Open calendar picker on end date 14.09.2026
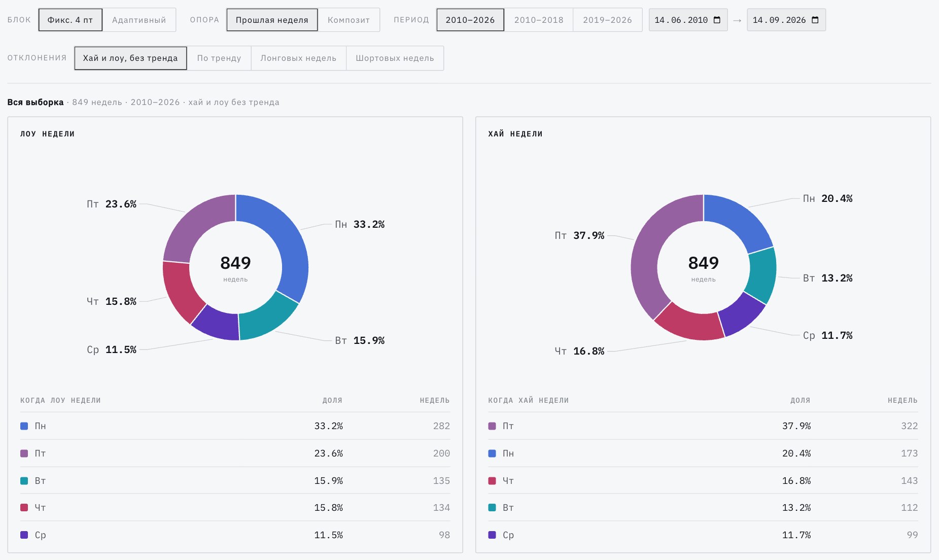Image resolution: width=939 pixels, height=560 pixels. pyautogui.click(x=815, y=20)
